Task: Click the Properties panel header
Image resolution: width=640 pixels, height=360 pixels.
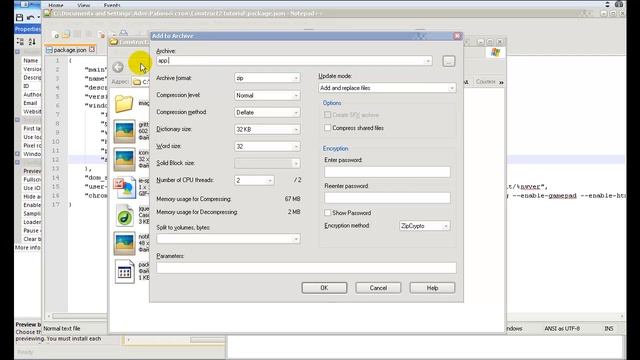Action: 28,29
